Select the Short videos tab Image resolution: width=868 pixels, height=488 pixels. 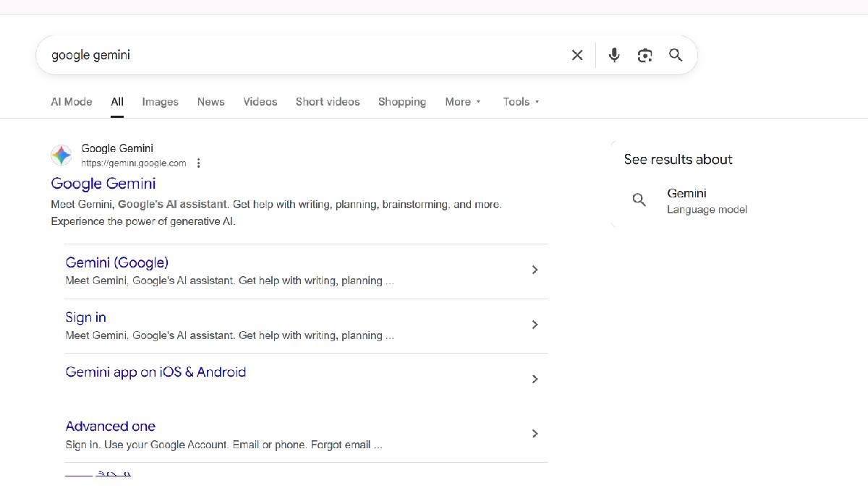[x=327, y=102]
